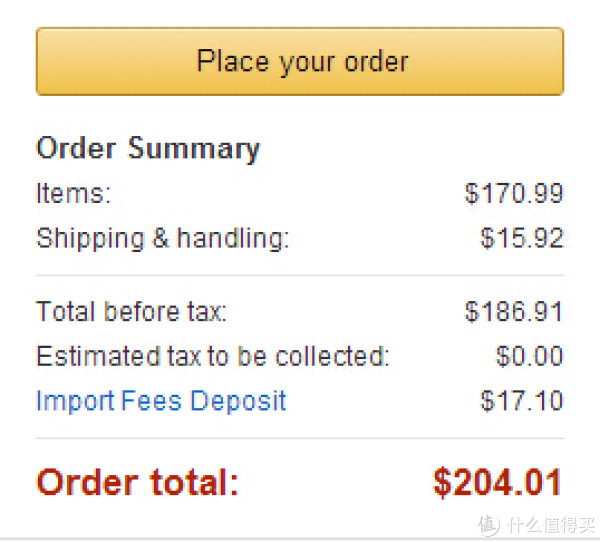Click the $15.92 shipping amount
This screenshot has width=600, height=542.
[x=522, y=238]
